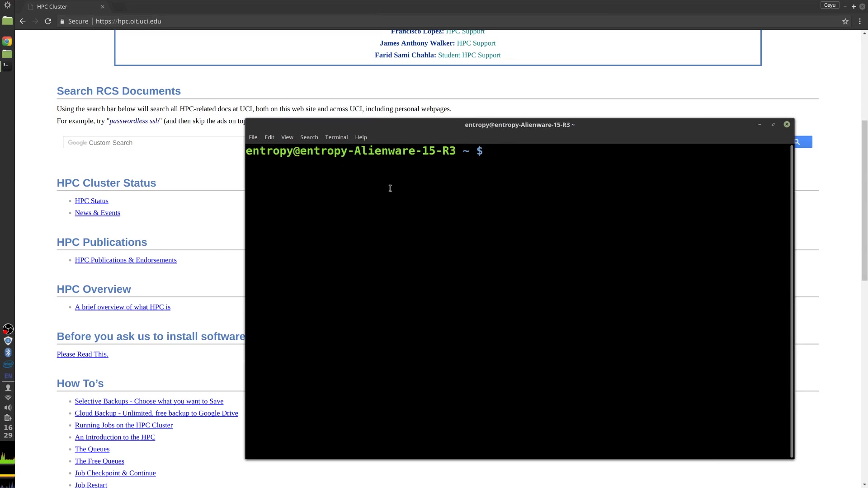Open the Wi-Fi network tray icon
Viewport: 868px width, 488px height.
tap(8, 398)
